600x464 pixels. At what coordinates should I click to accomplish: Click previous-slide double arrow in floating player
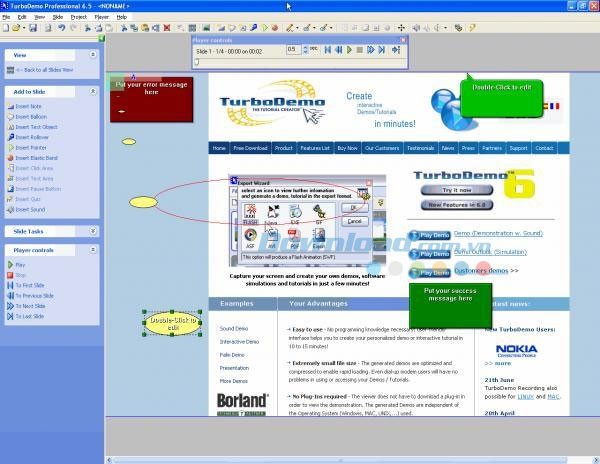[338, 50]
